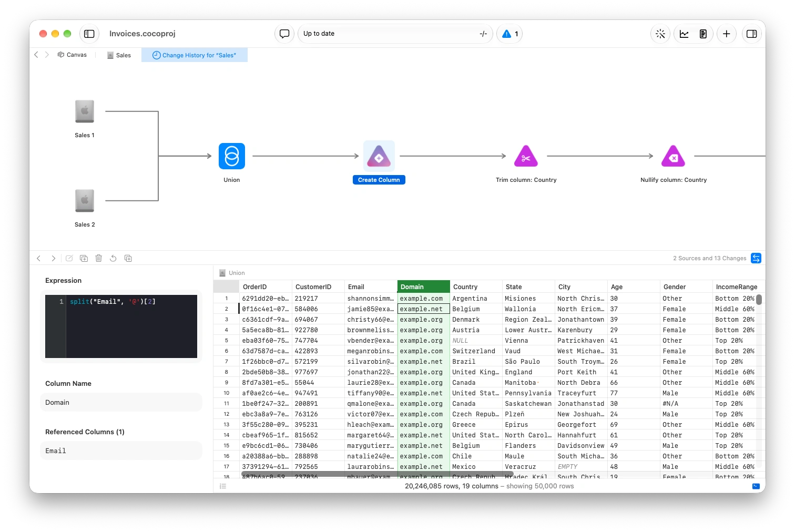Click the 2 Sources and 13 Changes text
This screenshot has height=532, width=795.
(709, 258)
